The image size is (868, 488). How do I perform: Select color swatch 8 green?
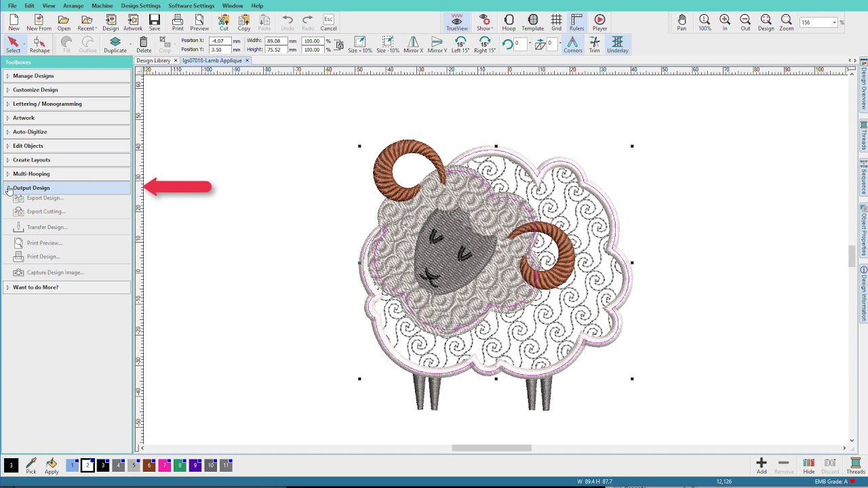tap(180, 465)
